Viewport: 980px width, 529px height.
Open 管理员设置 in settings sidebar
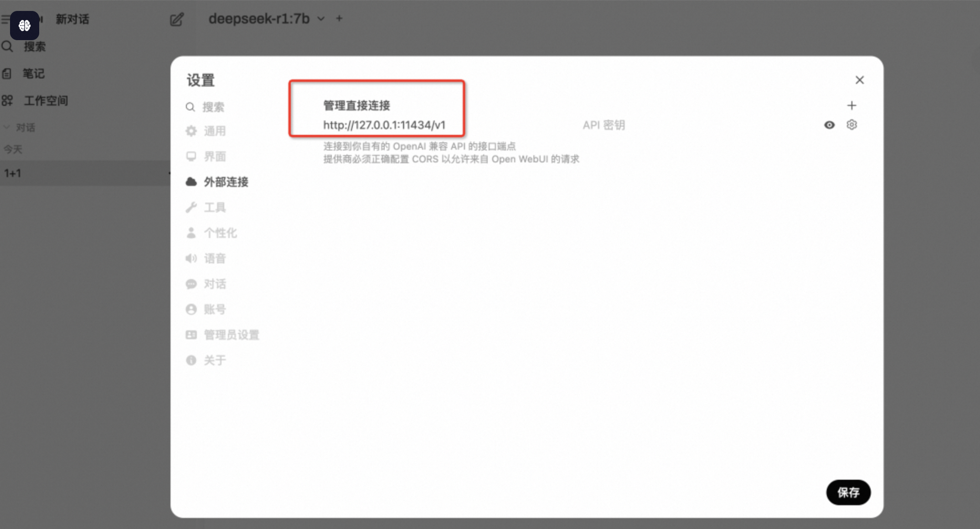tap(231, 335)
